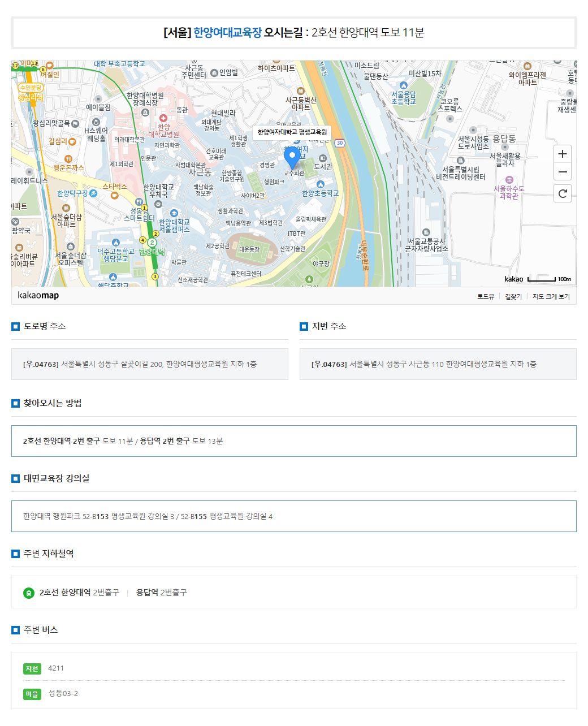Click the 마을 bus badge for 성동03-2
Screen dimensions: 588x726
(x=32, y=694)
